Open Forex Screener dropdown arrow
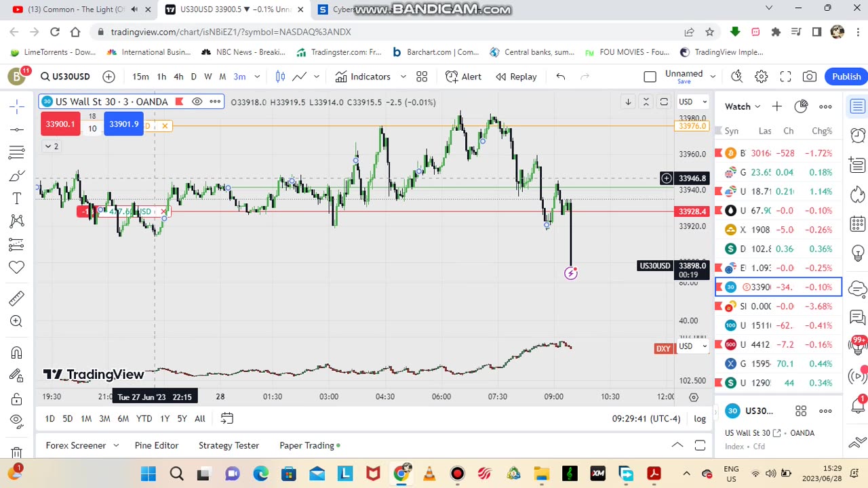Viewport: 868px width, 488px height. click(x=116, y=445)
